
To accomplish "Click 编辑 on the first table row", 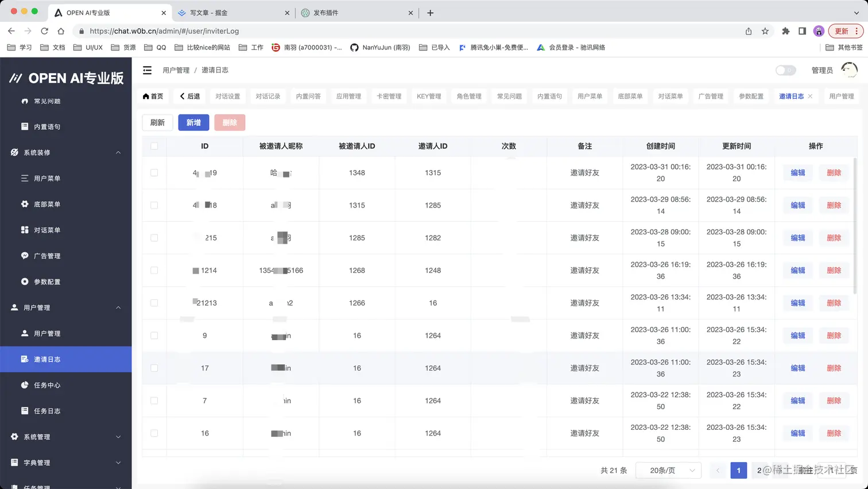I will click(x=797, y=172).
